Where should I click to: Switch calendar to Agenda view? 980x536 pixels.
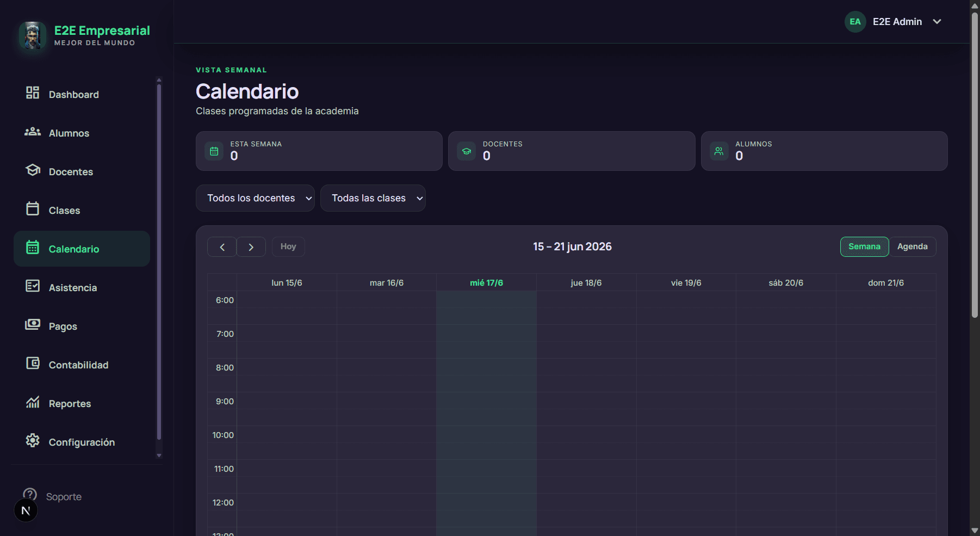point(912,247)
